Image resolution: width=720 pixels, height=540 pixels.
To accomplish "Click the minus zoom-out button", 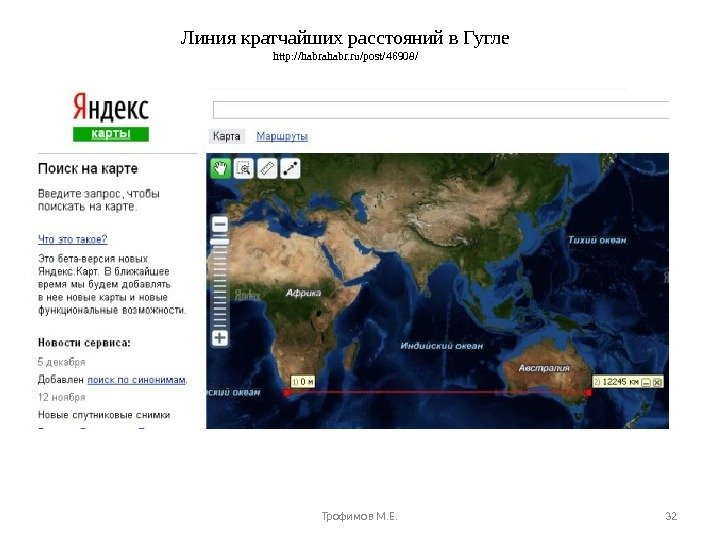I will (x=220, y=225).
